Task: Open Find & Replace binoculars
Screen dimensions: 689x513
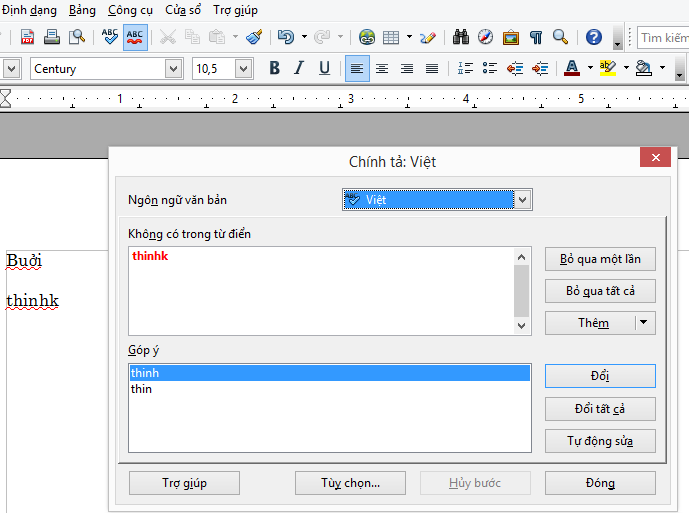Action: point(461,37)
